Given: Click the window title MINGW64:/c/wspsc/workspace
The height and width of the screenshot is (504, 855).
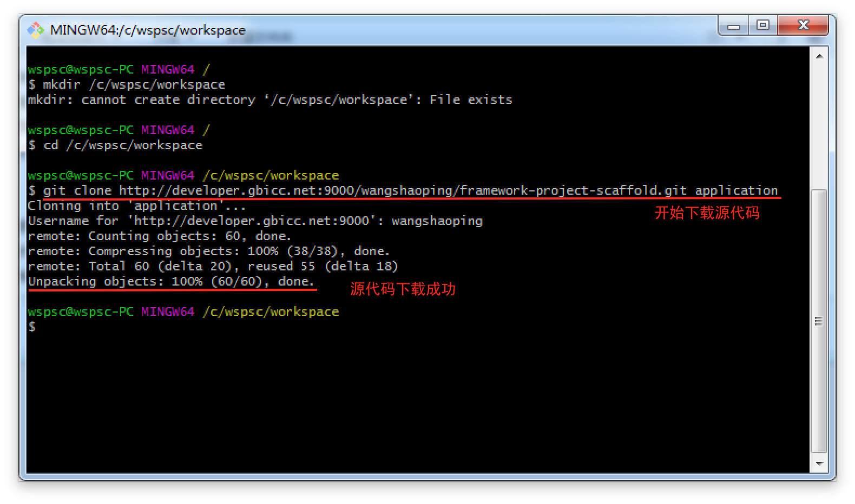Looking at the screenshot, I should 147,30.
